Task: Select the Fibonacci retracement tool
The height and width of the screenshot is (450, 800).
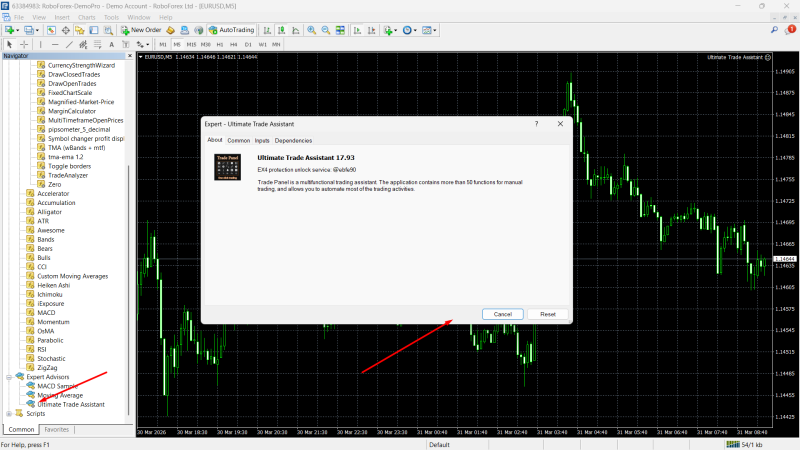Action: tap(97, 44)
